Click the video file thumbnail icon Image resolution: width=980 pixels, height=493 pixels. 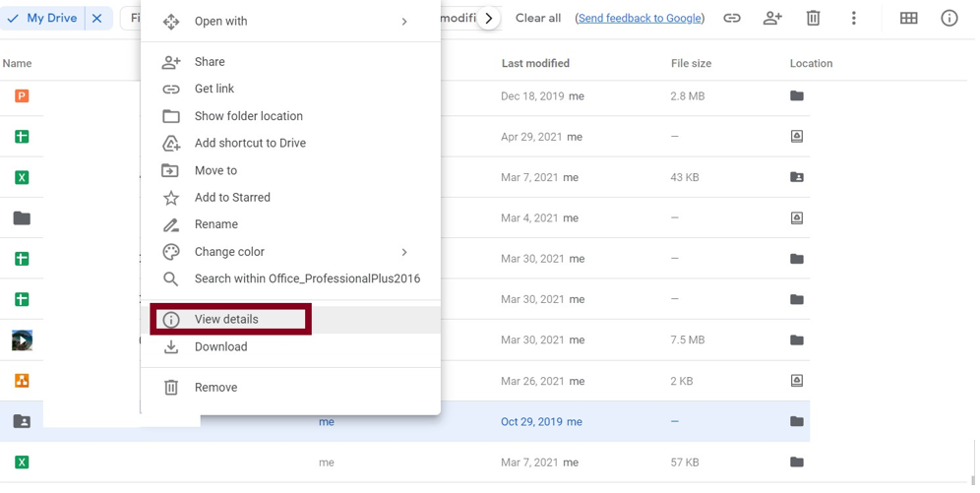point(22,340)
